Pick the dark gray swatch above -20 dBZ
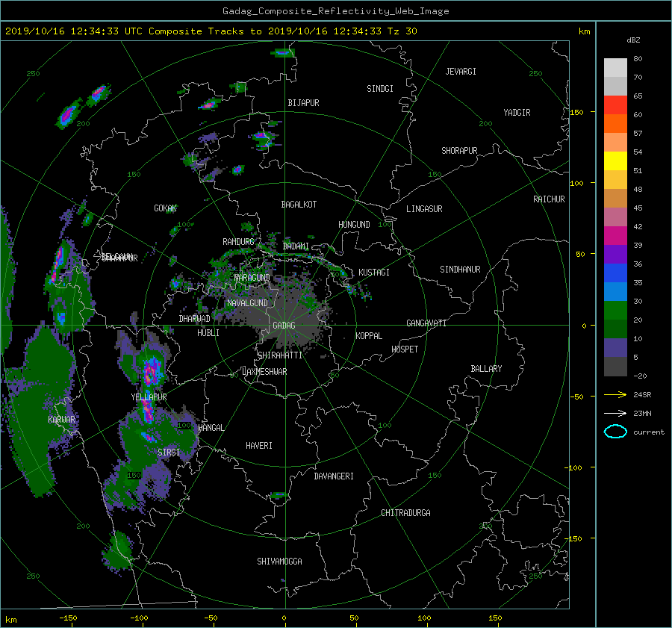672x628 pixels. click(615, 367)
